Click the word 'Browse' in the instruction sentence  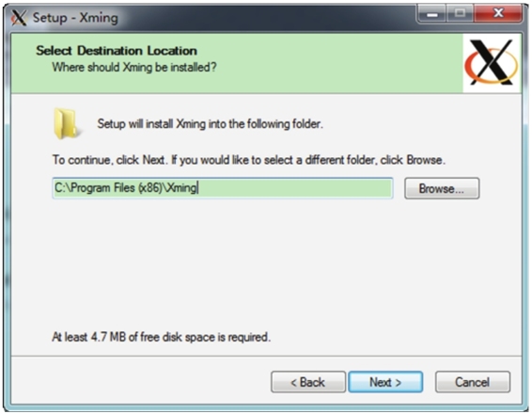coord(424,160)
